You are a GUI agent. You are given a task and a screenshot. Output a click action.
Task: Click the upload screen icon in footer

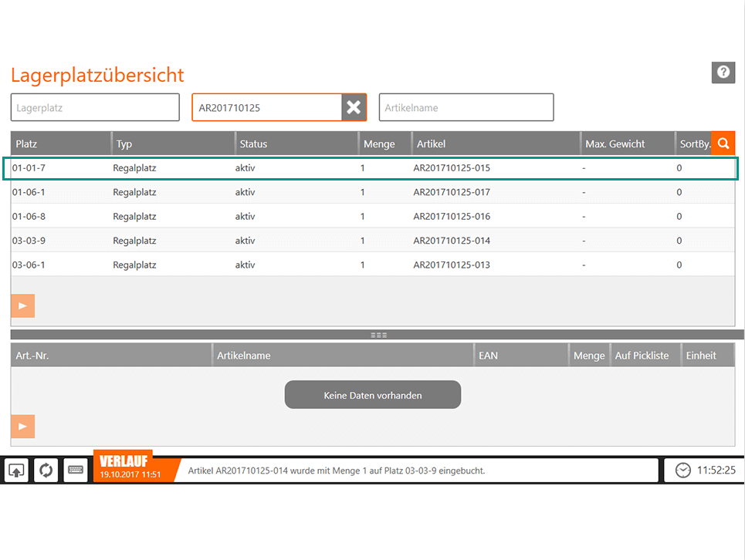tap(16, 470)
